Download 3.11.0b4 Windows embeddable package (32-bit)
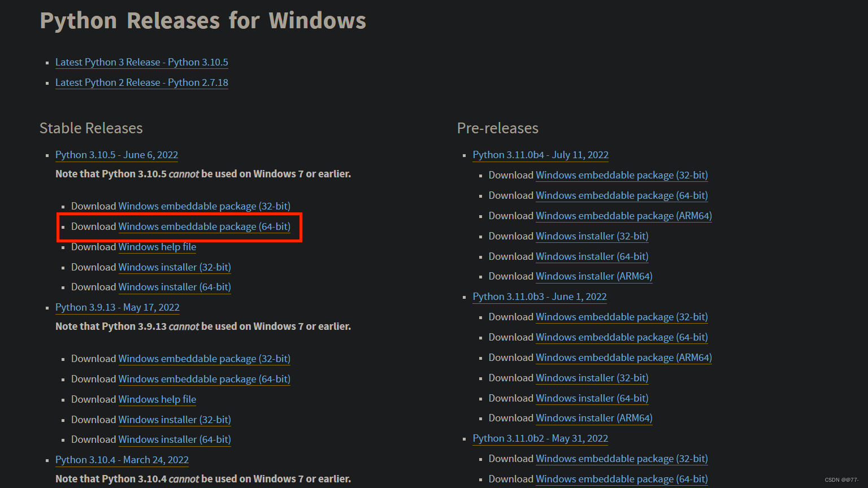 tap(622, 175)
